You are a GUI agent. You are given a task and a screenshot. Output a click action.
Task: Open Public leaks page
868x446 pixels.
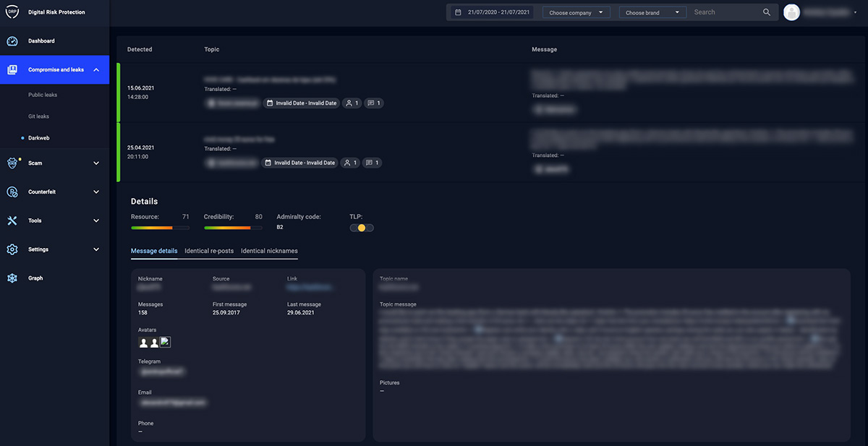tap(43, 95)
